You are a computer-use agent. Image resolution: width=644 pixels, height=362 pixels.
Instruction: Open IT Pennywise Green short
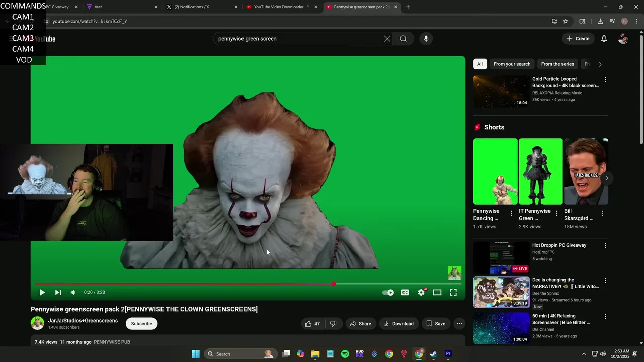540,171
